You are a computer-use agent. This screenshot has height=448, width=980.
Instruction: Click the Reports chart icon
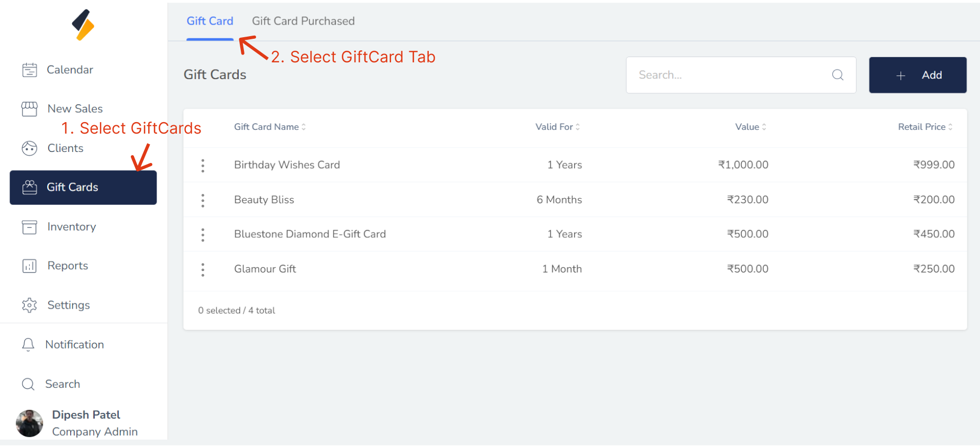tap(29, 266)
